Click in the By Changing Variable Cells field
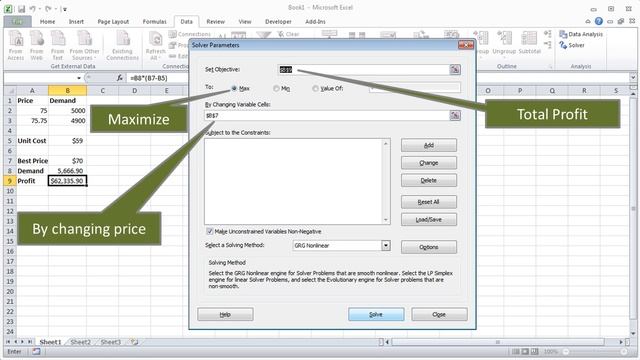 (x=327, y=116)
